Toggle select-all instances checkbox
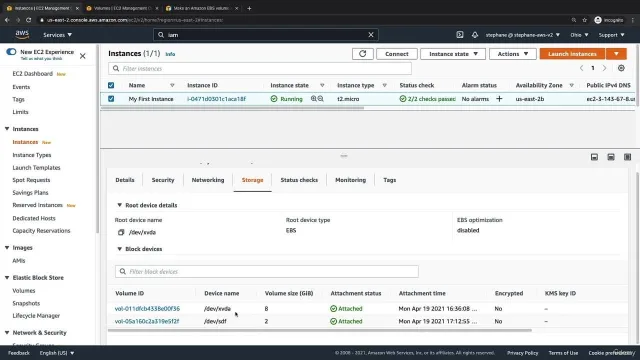This screenshot has width=640, height=360. 111,85
